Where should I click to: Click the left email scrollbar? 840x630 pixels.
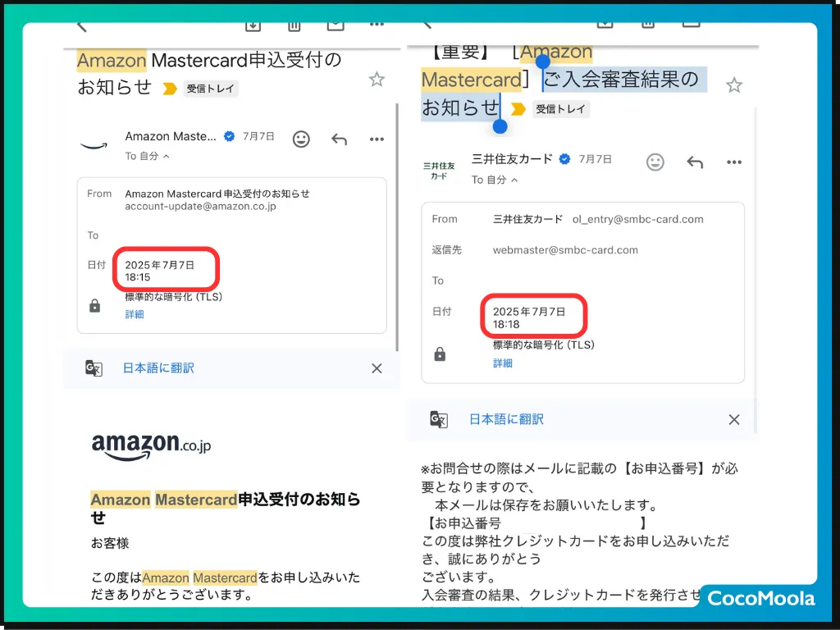tap(397, 227)
